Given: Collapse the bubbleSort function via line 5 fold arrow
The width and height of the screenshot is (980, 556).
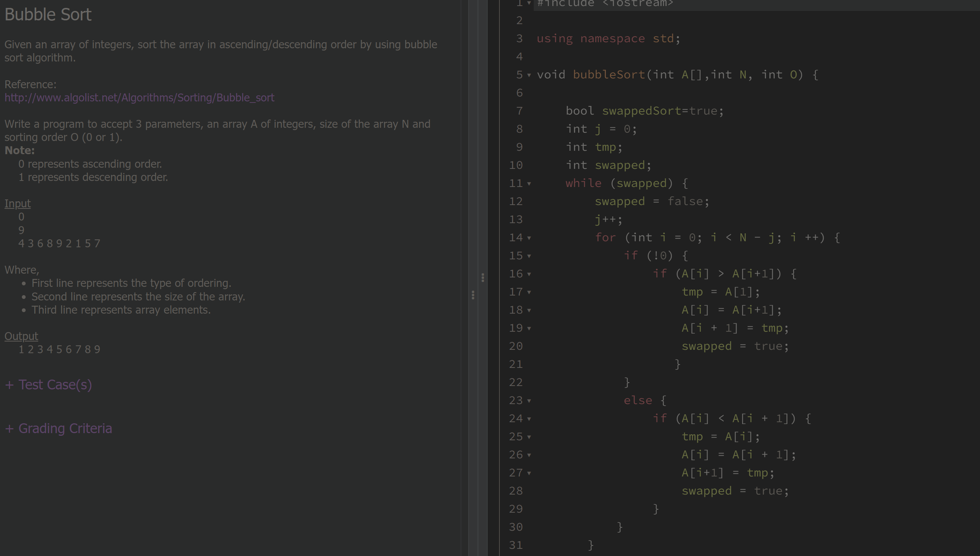Looking at the screenshot, I should 529,75.
